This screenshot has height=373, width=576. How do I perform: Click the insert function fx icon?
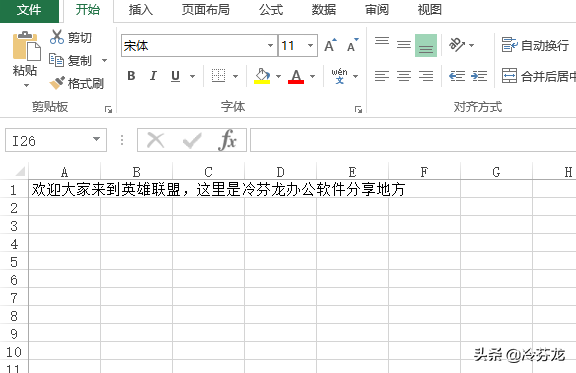tap(228, 140)
